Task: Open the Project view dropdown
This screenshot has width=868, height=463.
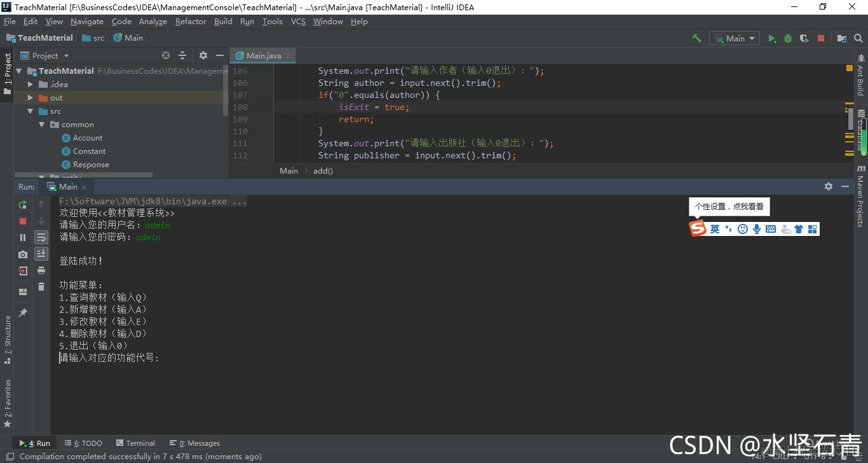Action: [x=44, y=55]
